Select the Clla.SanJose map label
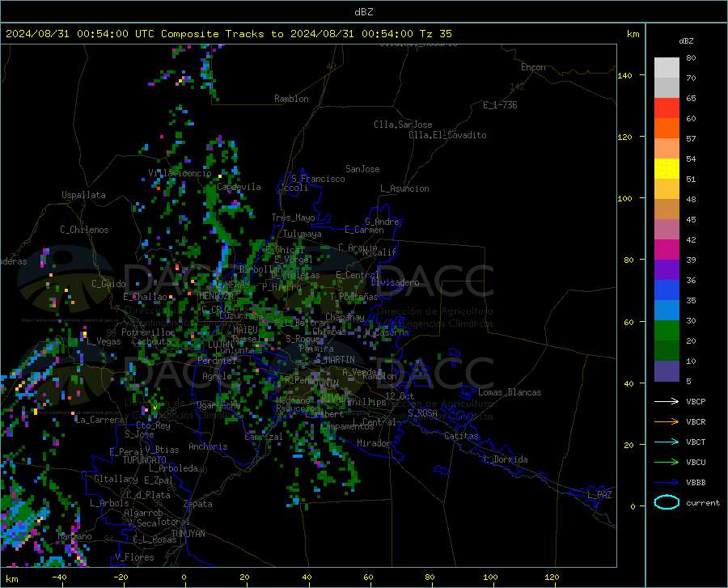Screen dimensions: 728x588 click(403, 125)
